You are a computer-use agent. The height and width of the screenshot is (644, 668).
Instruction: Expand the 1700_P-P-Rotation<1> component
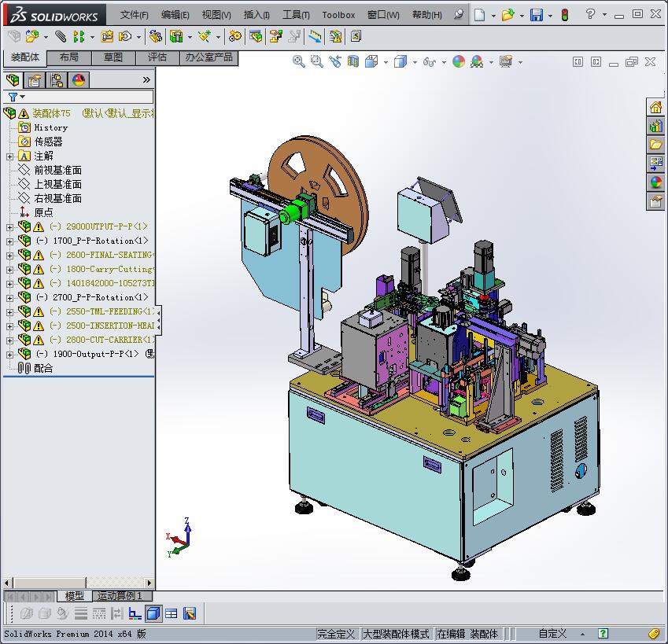coord(9,241)
